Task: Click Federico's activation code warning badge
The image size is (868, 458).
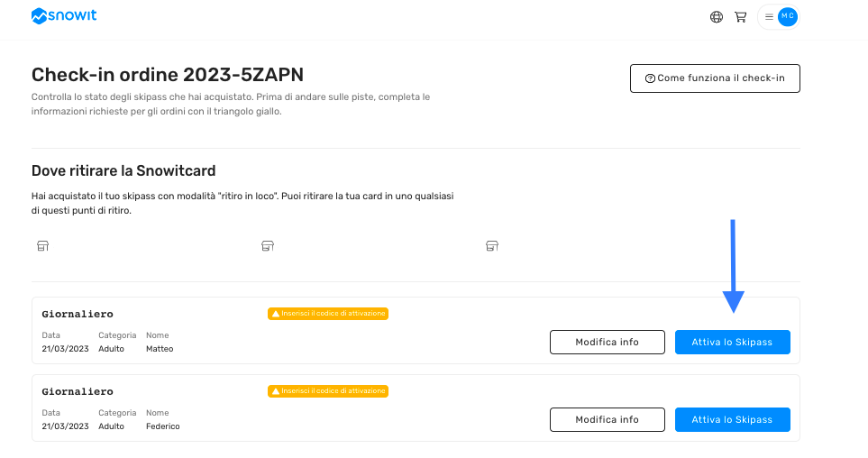Action: [x=328, y=391]
